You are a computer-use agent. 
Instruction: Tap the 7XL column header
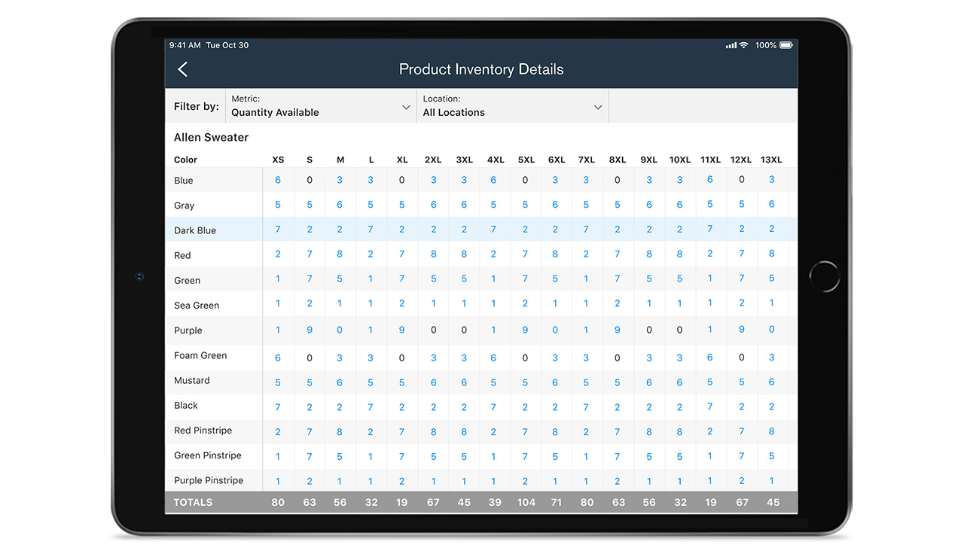587,160
